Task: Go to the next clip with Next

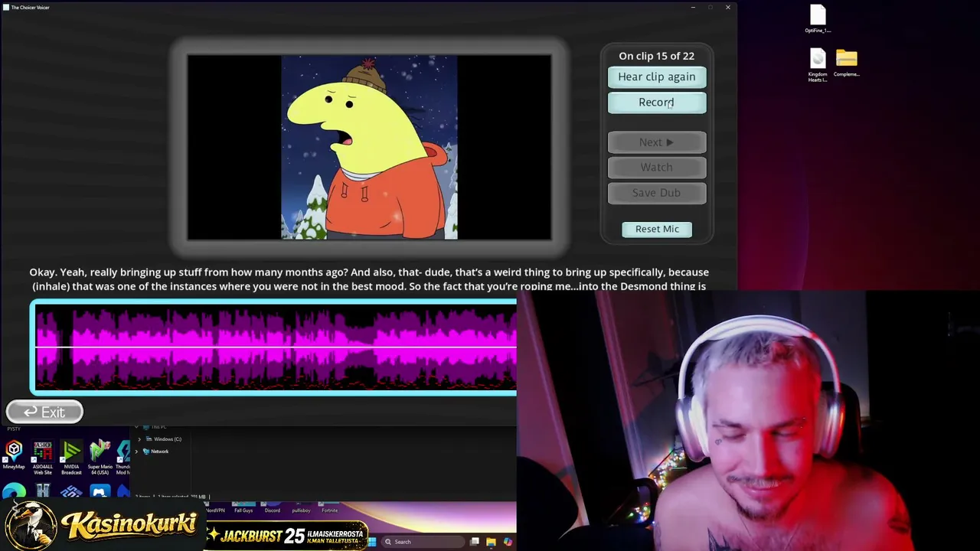Action: coord(657,142)
